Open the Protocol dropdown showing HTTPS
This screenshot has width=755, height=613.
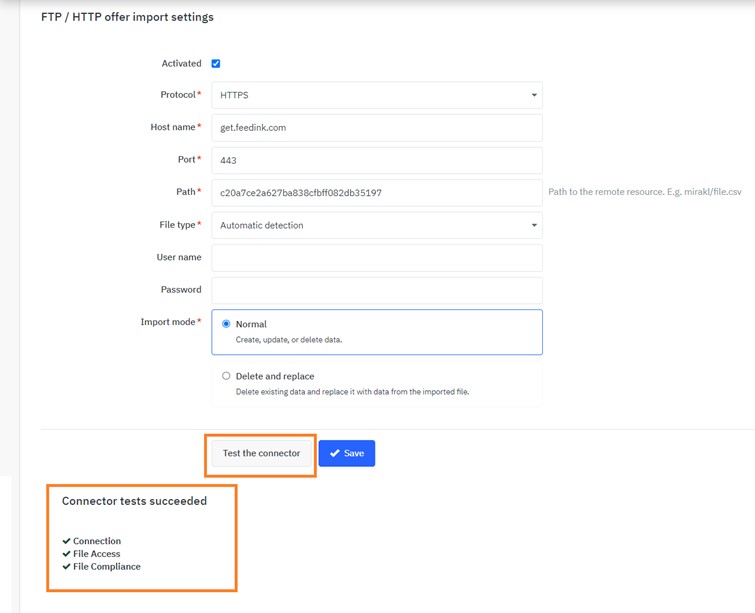pos(377,95)
